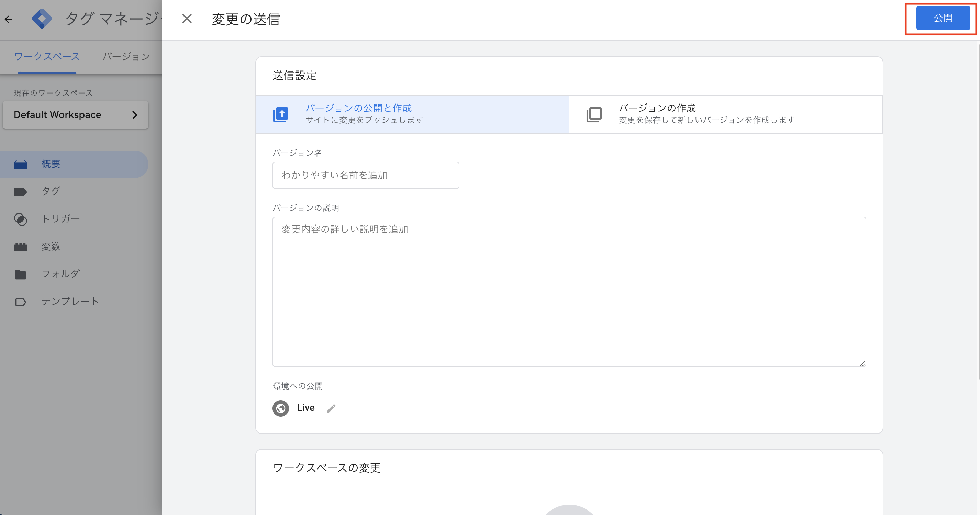Click the stacked copies version icon

point(594,114)
